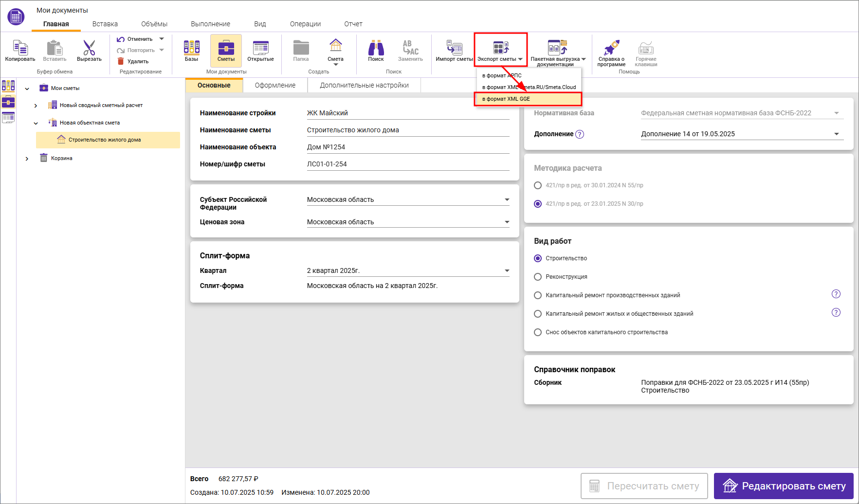The height and width of the screenshot is (504, 859).
Task: Choose method 421/пр from 30.01.2024 N 55/пр
Action: click(538, 185)
